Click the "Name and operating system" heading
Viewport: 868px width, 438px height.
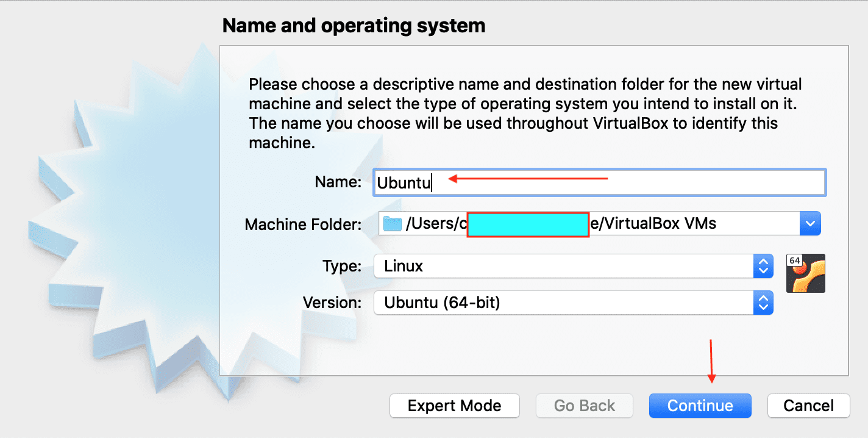[354, 26]
